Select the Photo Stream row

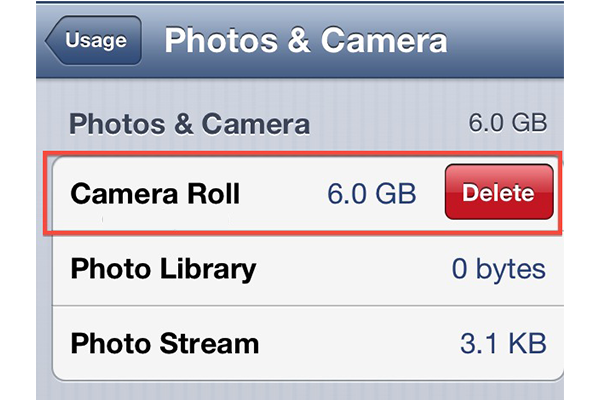pos(308,343)
